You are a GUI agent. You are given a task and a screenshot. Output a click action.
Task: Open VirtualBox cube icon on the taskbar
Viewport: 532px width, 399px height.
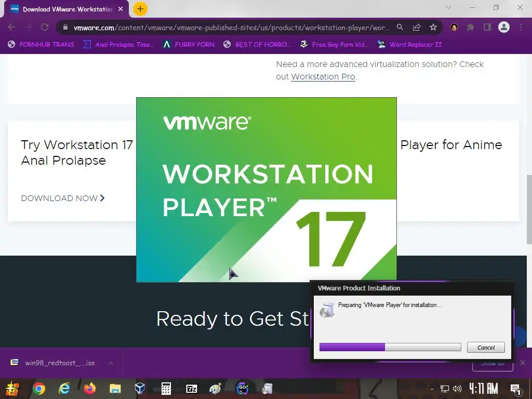[x=140, y=388]
